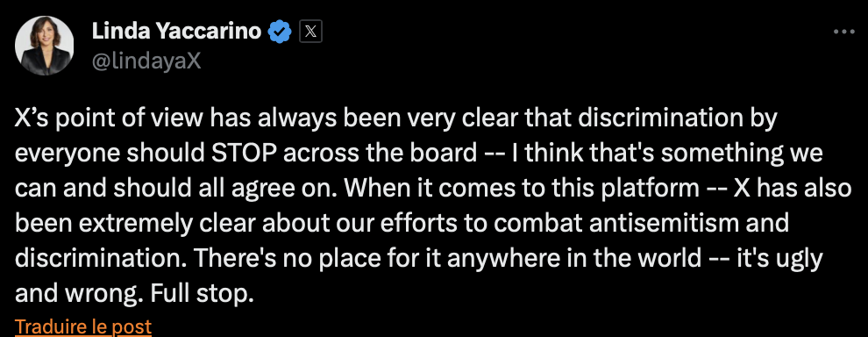This screenshot has width=868, height=337.
Task: Click the phrase across the board
Action: click(380, 154)
